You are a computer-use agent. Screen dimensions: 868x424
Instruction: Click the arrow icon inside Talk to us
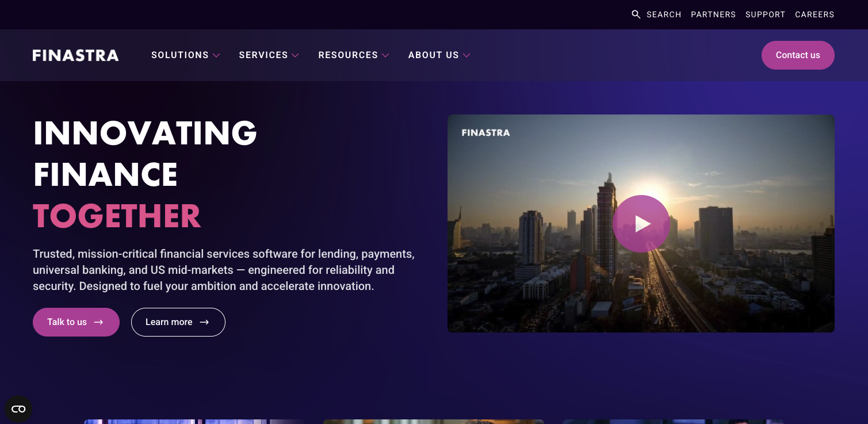100,322
